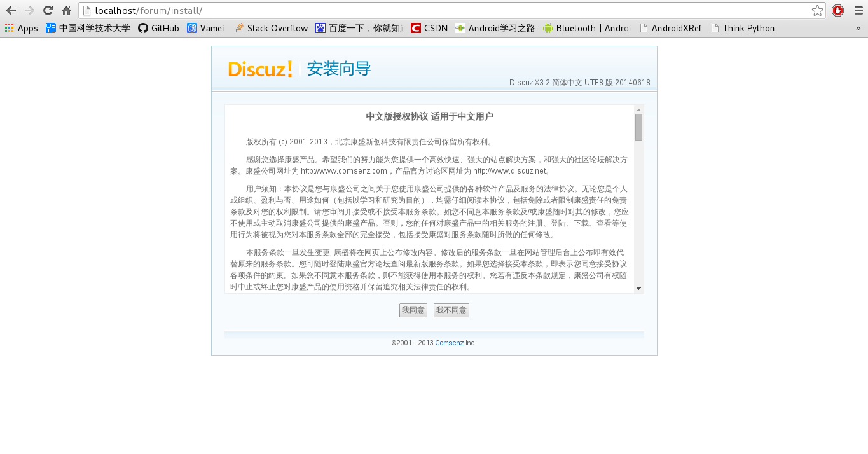This screenshot has height=454, width=868.
Task: Go to the browser home page
Action: pos(66,10)
